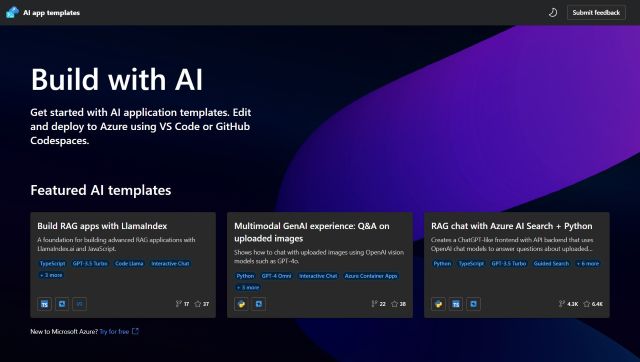Open the Try for free link

click(x=114, y=331)
